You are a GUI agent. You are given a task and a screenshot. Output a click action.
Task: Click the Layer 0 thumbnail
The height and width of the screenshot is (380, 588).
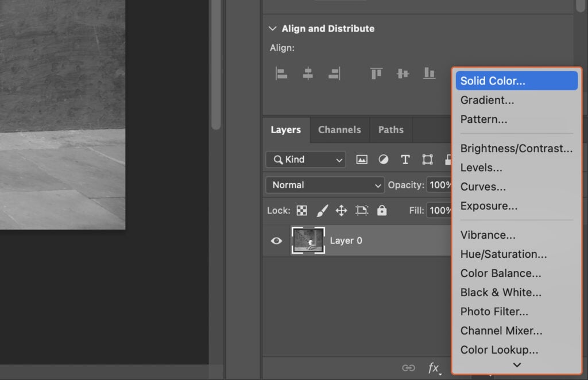[x=308, y=241]
